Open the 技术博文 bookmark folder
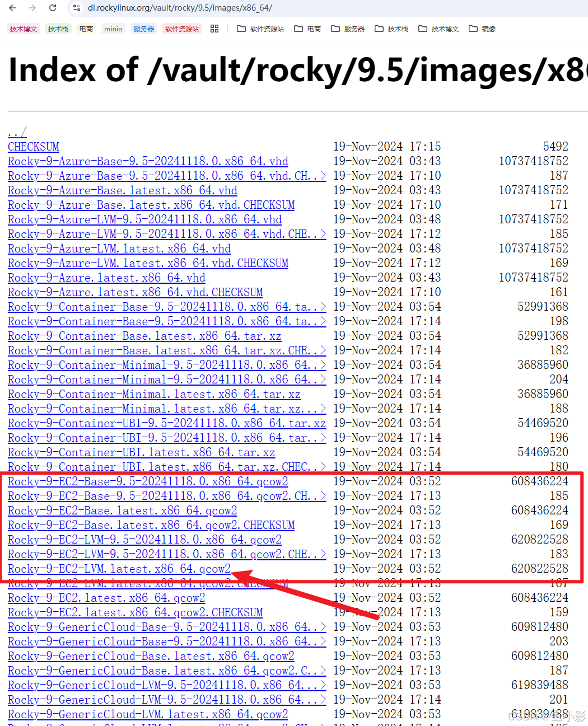Viewport: 588px width, 726px height. pos(438,29)
